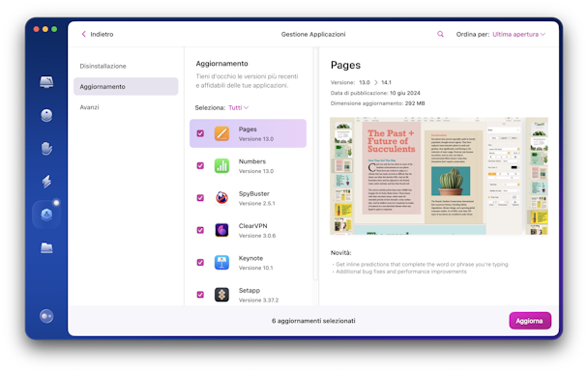Screen dimensions: 588x373
Task: Click Data di pubblicazione 10 giu 2024
Action: point(375,93)
